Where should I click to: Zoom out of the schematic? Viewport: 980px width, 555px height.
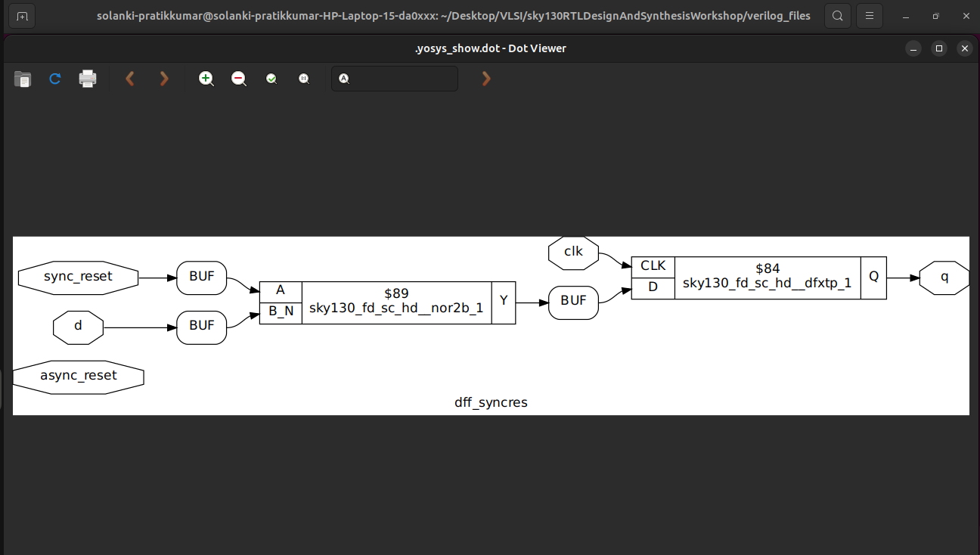tap(238, 79)
